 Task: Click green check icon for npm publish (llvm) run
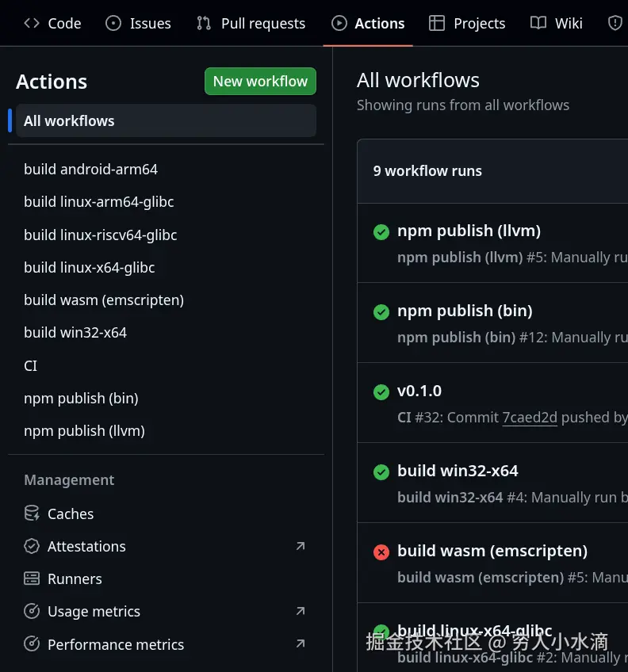click(x=381, y=231)
